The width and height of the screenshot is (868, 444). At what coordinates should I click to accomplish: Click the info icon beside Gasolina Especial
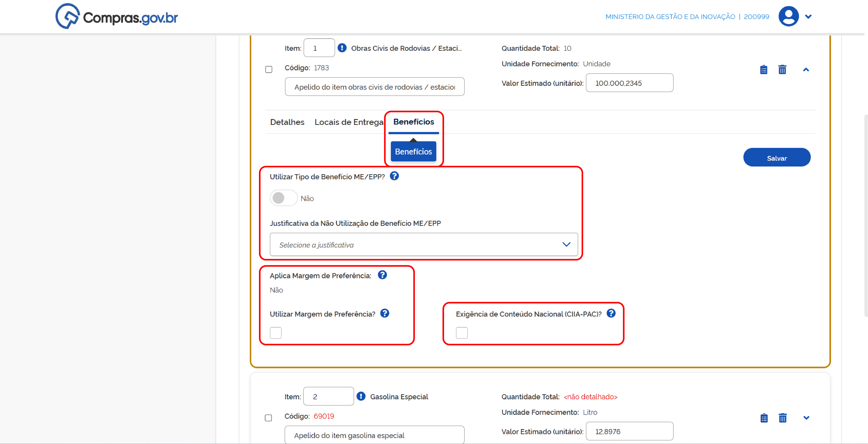[x=361, y=396]
